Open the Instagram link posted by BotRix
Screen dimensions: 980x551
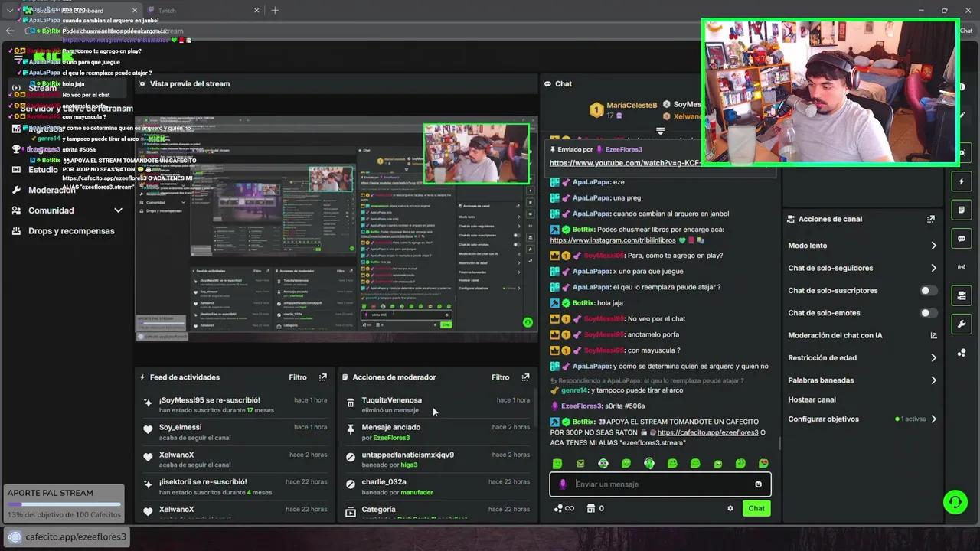612,240
